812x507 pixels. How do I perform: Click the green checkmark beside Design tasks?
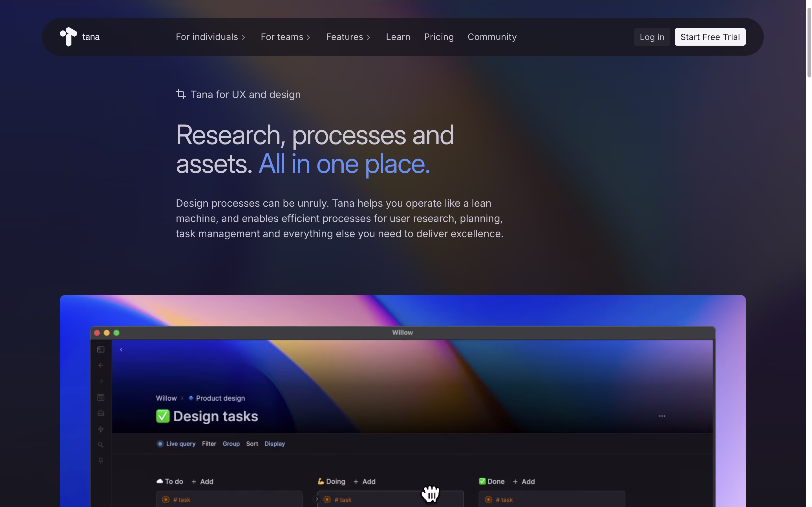click(x=163, y=416)
